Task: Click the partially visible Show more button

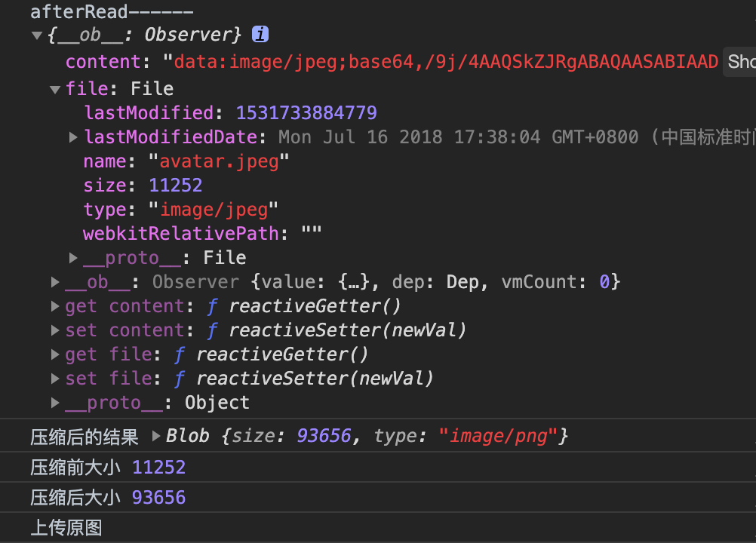Action: pyautogui.click(x=739, y=62)
